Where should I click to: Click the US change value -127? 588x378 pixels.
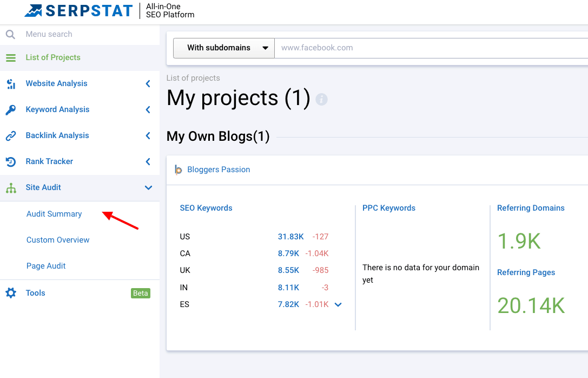pyautogui.click(x=320, y=237)
